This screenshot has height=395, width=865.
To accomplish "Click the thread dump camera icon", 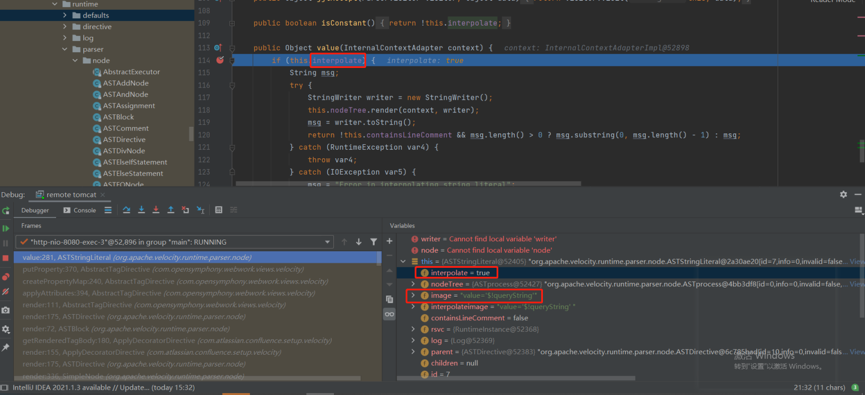I will coord(6,311).
